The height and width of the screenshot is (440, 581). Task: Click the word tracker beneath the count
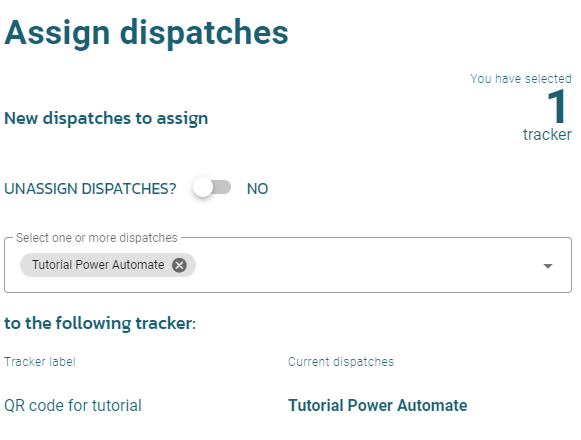point(547,135)
